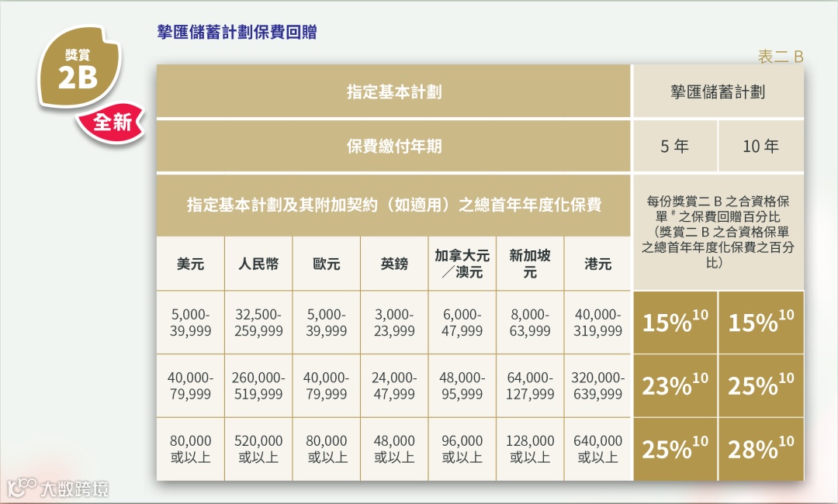Viewport: 838px width, 504px height.
Task: Click the 保費回贈百分比 description cell
Action: click(x=719, y=233)
